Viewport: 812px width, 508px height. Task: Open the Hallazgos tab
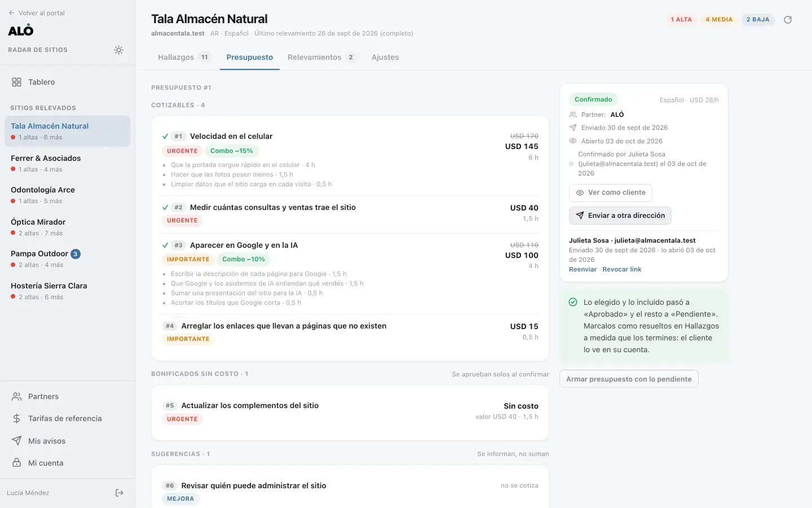coord(184,58)
